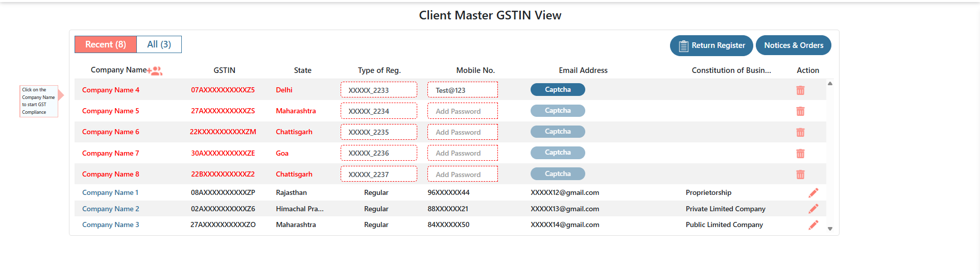980x274 pixels.
Task: Click the edit pencil for Company Name 2
Action: pyautogui.click(x=813, y=209)
